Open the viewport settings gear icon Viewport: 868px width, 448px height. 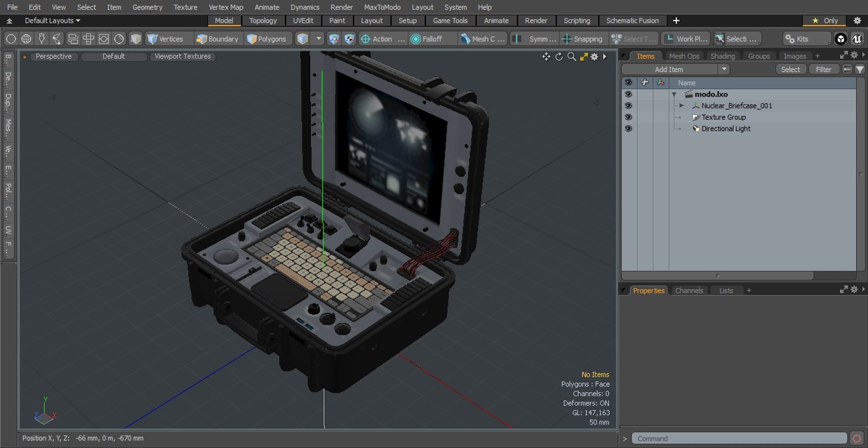click(594, 57)
